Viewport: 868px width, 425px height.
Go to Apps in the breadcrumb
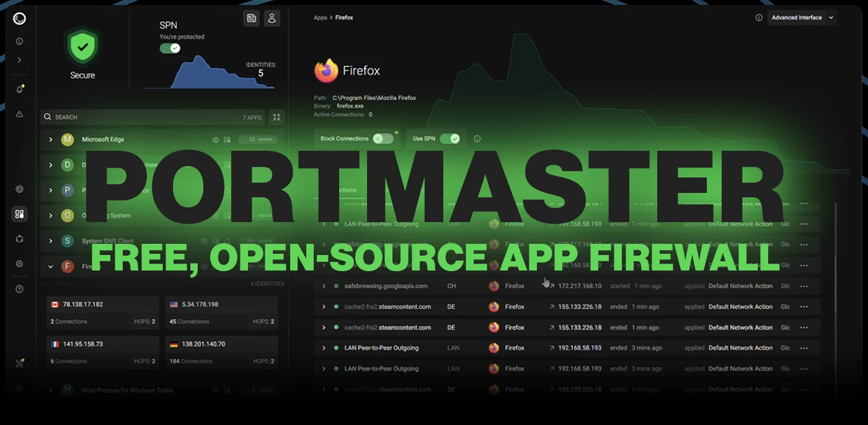[320, 18]
